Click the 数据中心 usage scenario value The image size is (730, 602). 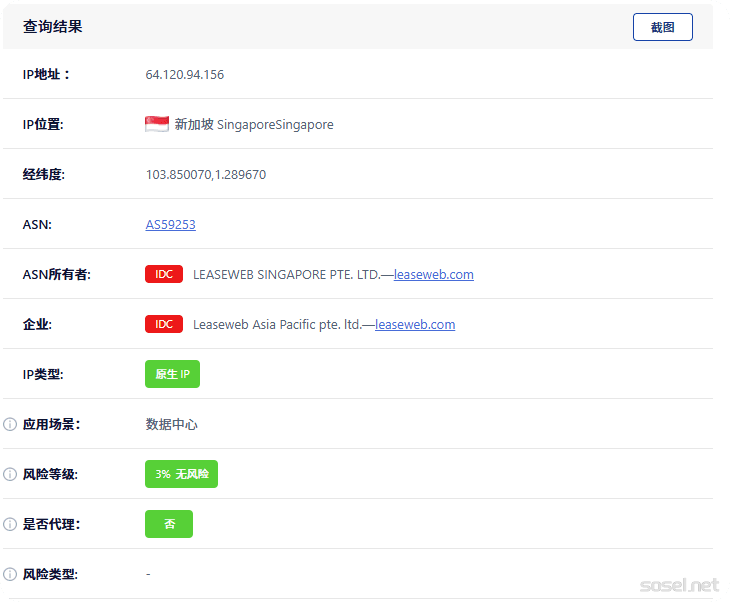[x=172, y=424]
